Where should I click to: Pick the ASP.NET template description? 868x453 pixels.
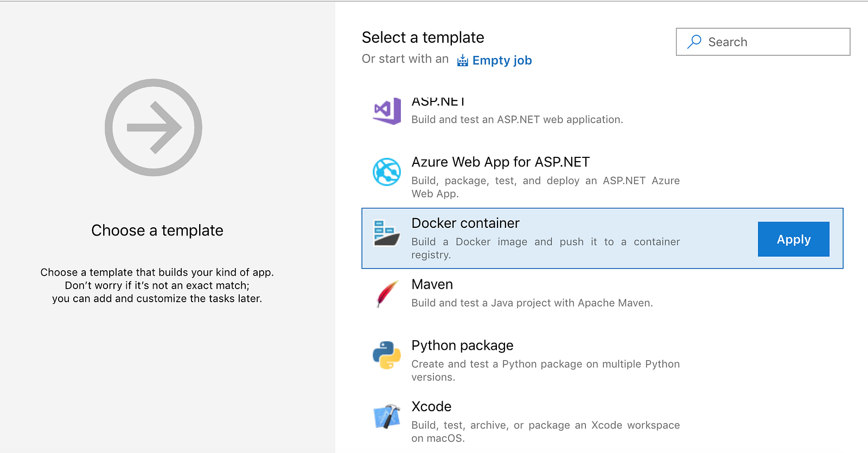pos(517,119)
